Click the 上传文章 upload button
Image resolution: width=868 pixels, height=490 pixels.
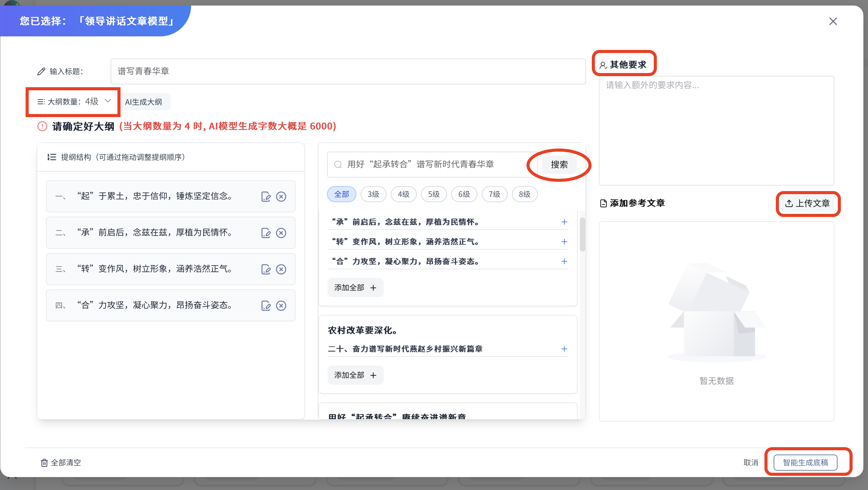808,203
